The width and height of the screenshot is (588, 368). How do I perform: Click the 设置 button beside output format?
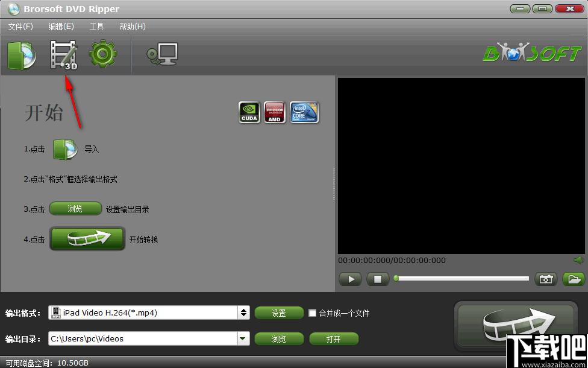[279, 313]
